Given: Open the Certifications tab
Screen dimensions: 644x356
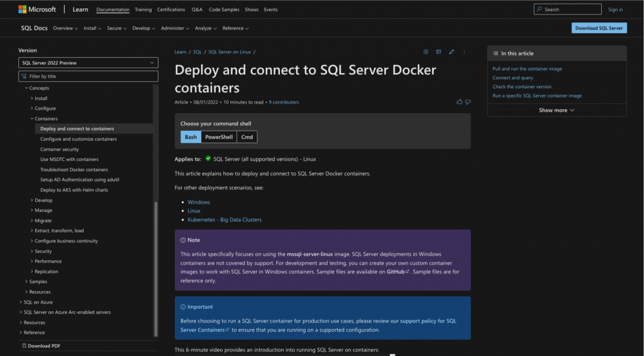Looking at the screenshot, I should 171,9.
